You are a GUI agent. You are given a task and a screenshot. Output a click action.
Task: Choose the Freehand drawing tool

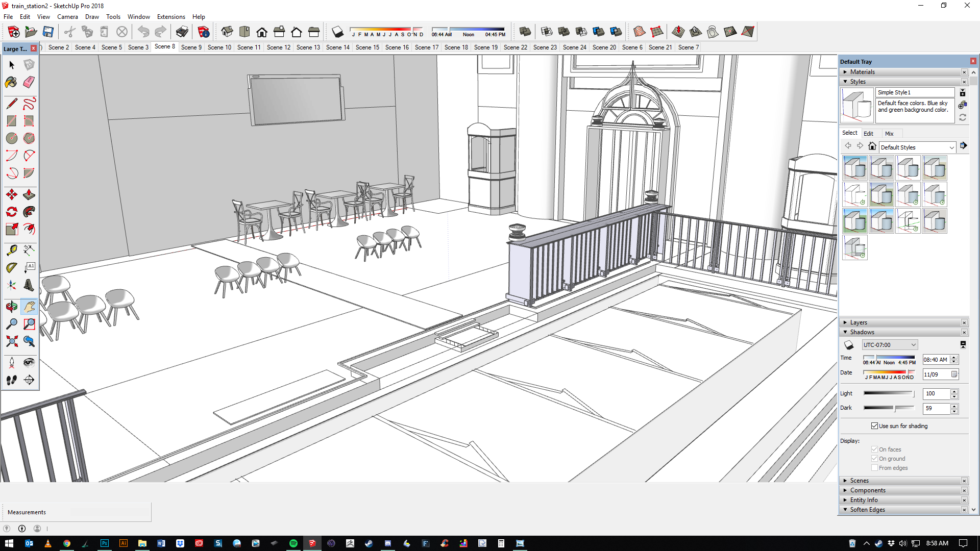pos(29,104)
